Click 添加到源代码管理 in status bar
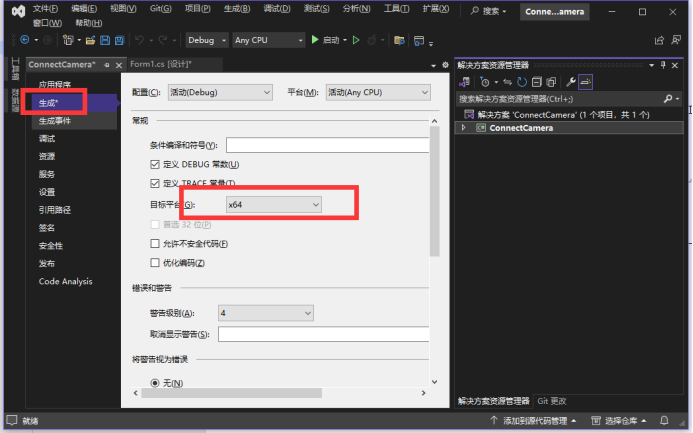Screen dimensions: 693x433 [533, 420]
